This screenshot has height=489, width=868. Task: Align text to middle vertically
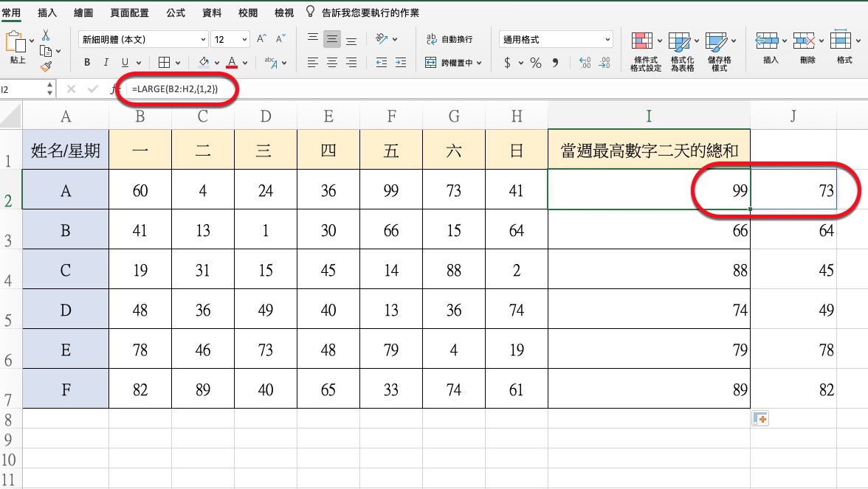point(332,38)
